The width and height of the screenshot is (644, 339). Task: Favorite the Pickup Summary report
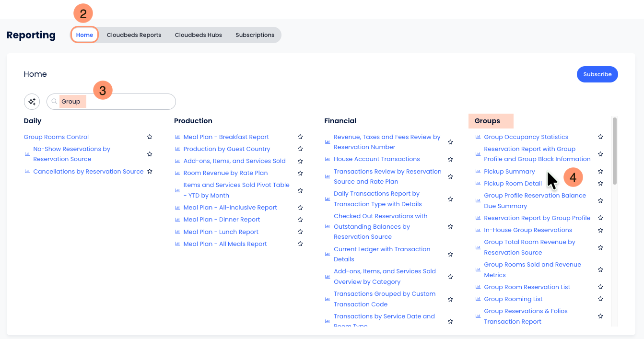point(600,172)
